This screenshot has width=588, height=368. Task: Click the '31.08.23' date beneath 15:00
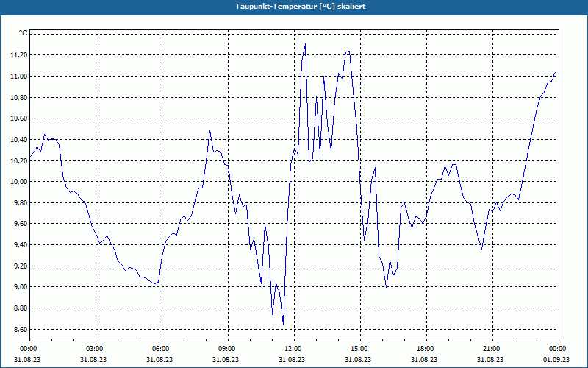click(x=358, y=359)
